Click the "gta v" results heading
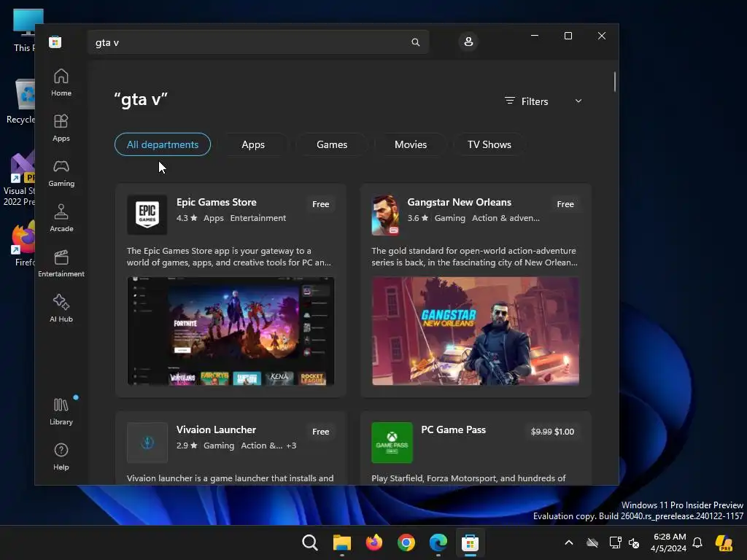 click(141, 99)
